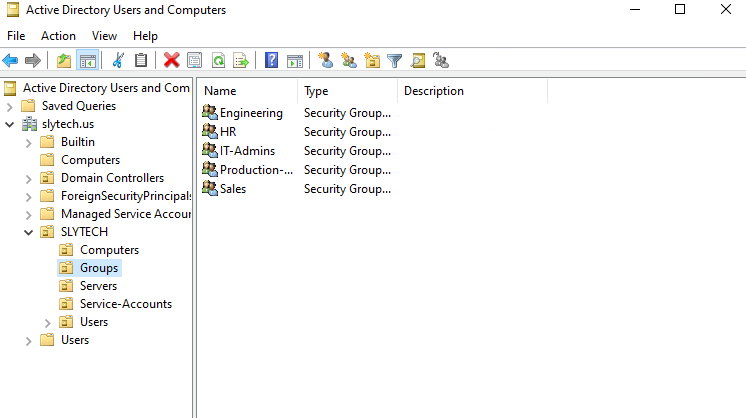Image resolution: width=746 pixels, height=418 pixels.
Task: Select the SLYTECH OU label
Action: [84, 232]
